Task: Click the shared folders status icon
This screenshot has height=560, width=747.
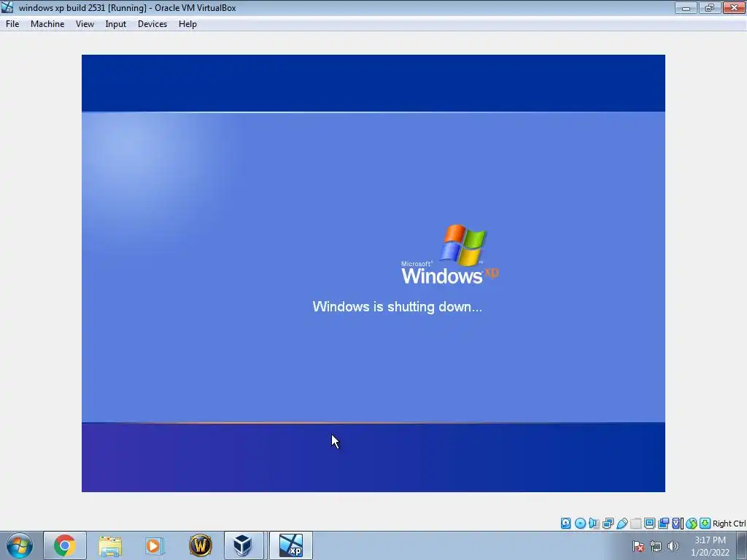Action: [635, 524]
